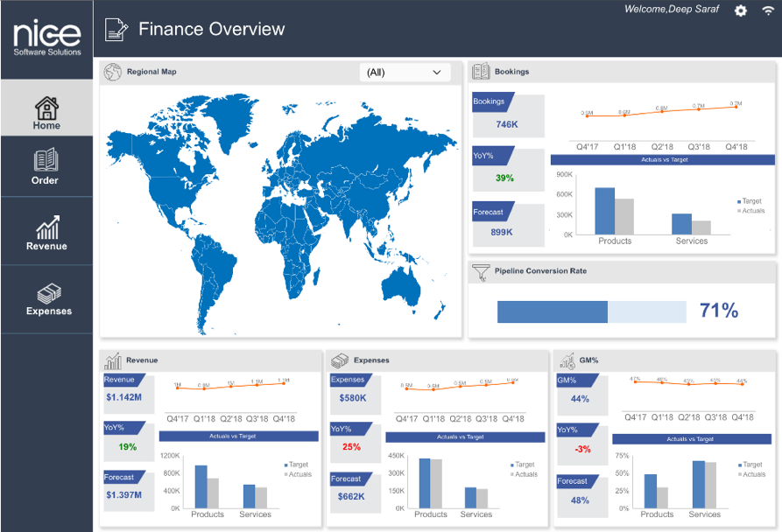Click the Target legend swatch in Bookings
782x532 pixels.
[x=740, y=201]
